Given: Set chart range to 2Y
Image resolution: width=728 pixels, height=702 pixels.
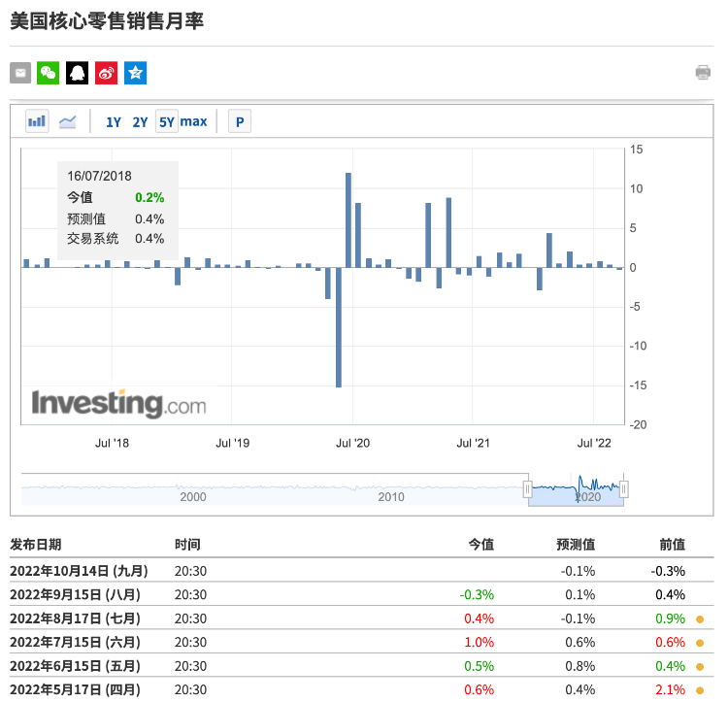Looking at the screenshot, I should pos(140,121).
